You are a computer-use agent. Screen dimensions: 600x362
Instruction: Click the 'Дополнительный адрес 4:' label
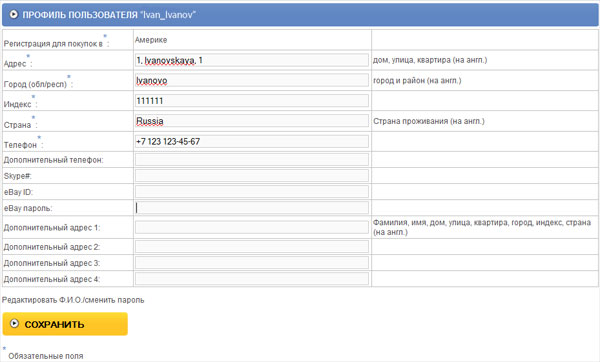tap(52, 279)
